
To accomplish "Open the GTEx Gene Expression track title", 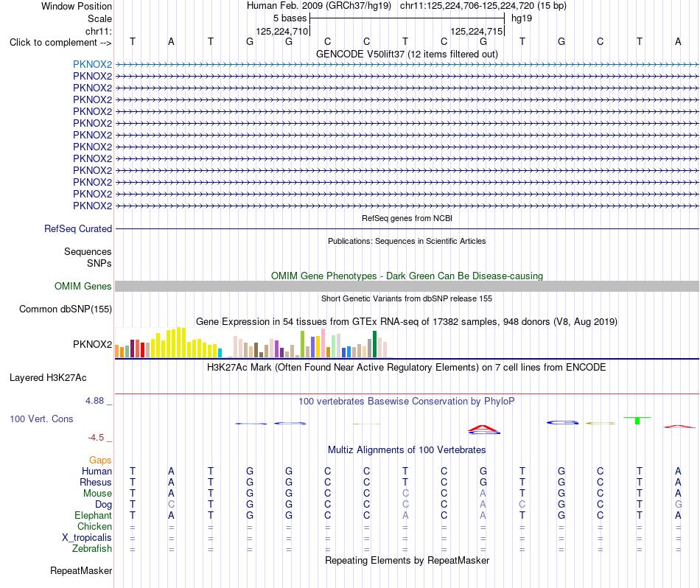I will point(407,321).
